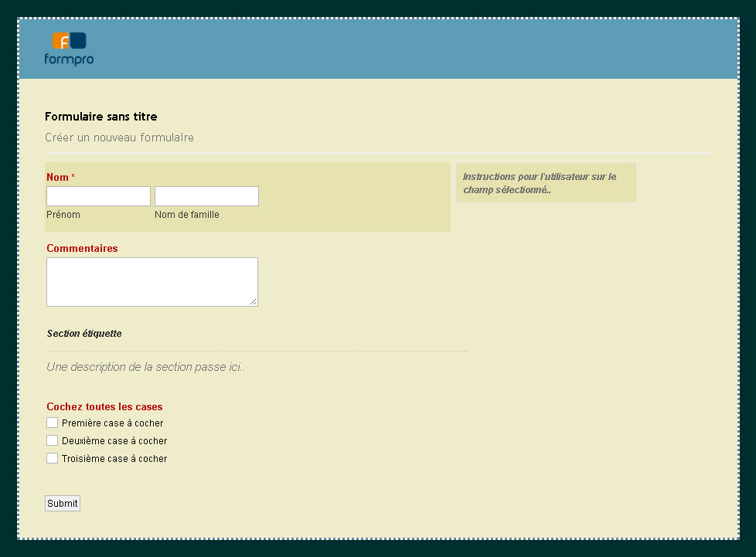This screenshot has height=557, width=756.
Task: Click the Nom de famille input field
Action: pyautogui.click(x=206, y=196)
